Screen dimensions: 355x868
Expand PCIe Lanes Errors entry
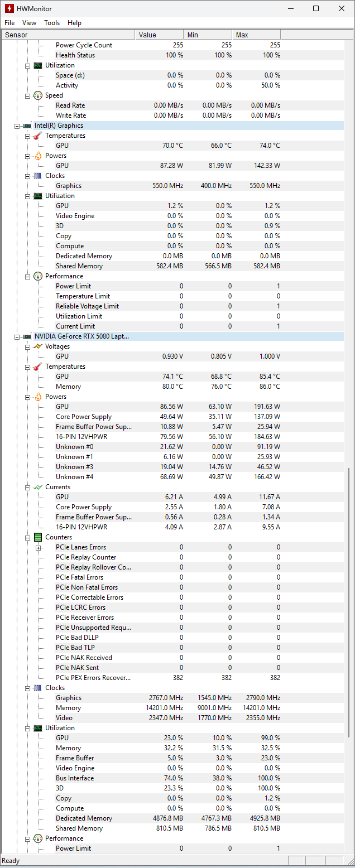(x=38, y=547)
